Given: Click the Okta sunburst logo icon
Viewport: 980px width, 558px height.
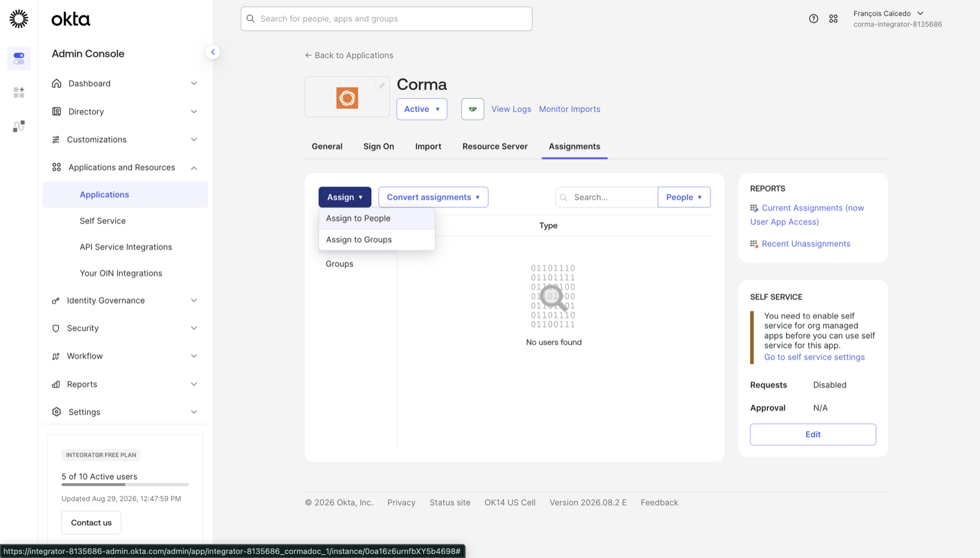Looking at the screenshot, I should pyautogui.click(x=19, y=19).
